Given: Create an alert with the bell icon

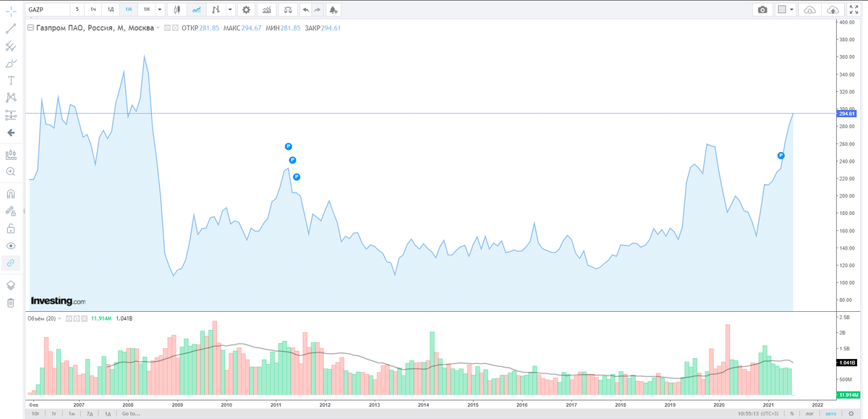Looking at the screenshot, I should click(333, 9).
